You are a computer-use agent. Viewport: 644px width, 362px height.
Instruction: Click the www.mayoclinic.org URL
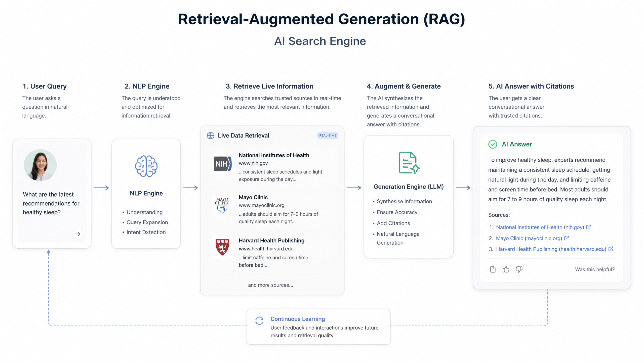point(261,205)
